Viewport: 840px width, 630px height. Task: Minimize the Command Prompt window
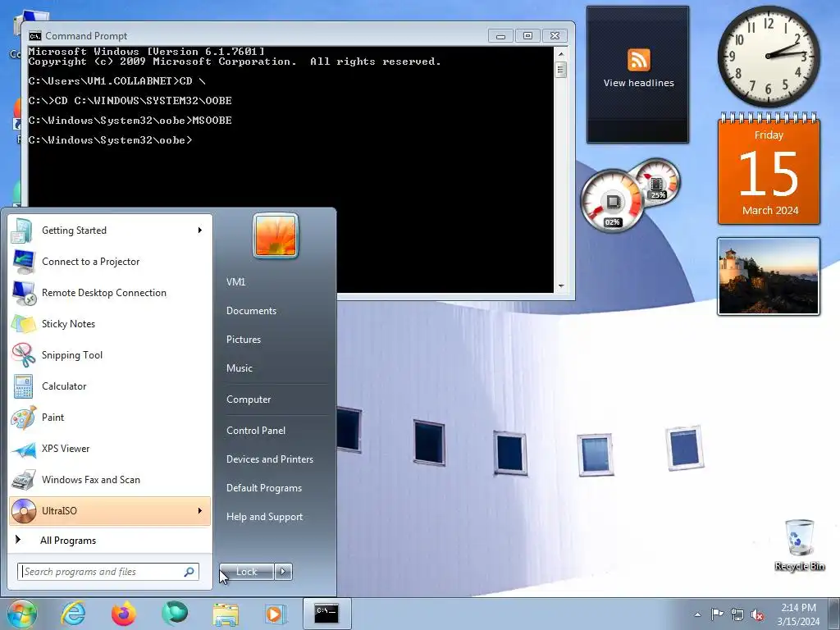click(501, 36)
